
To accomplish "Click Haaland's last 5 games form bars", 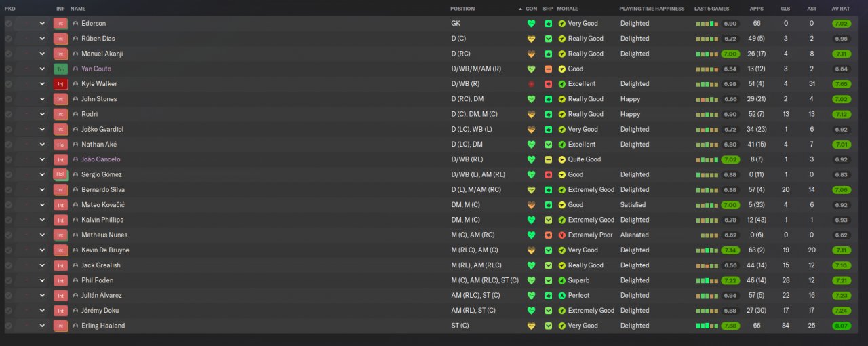I will click(707, 326).
